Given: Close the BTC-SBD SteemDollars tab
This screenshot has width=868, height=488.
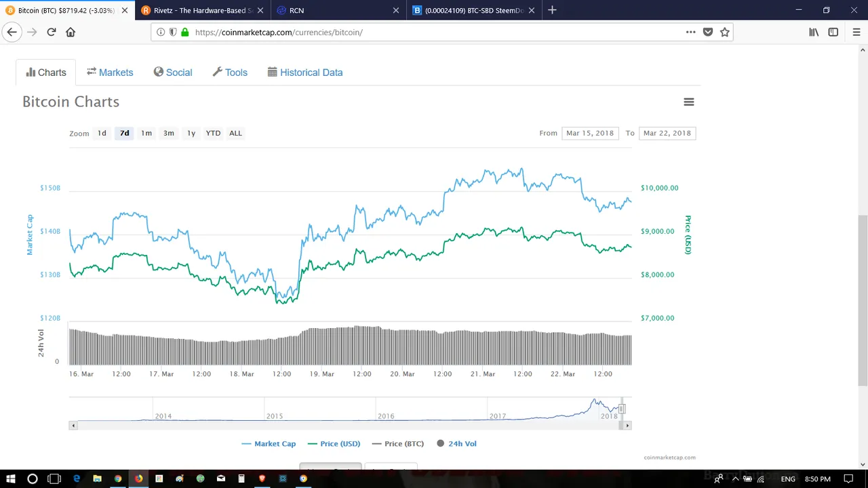Looking at the screenshot, I should [532, 10].
